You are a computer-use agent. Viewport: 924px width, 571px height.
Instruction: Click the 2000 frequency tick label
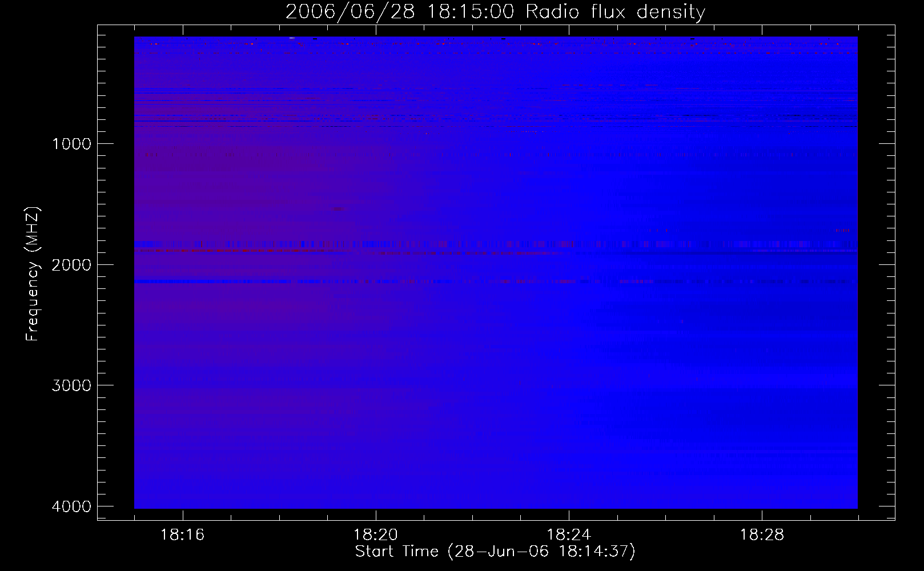[x=71, y=265]
